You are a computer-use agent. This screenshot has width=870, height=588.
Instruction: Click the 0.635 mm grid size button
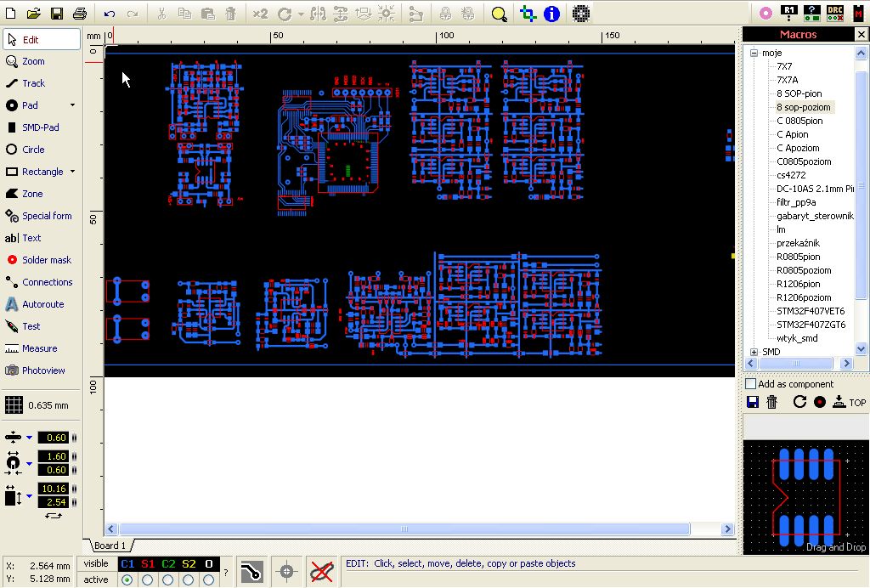pyautogui.click(x=38, y=405)
